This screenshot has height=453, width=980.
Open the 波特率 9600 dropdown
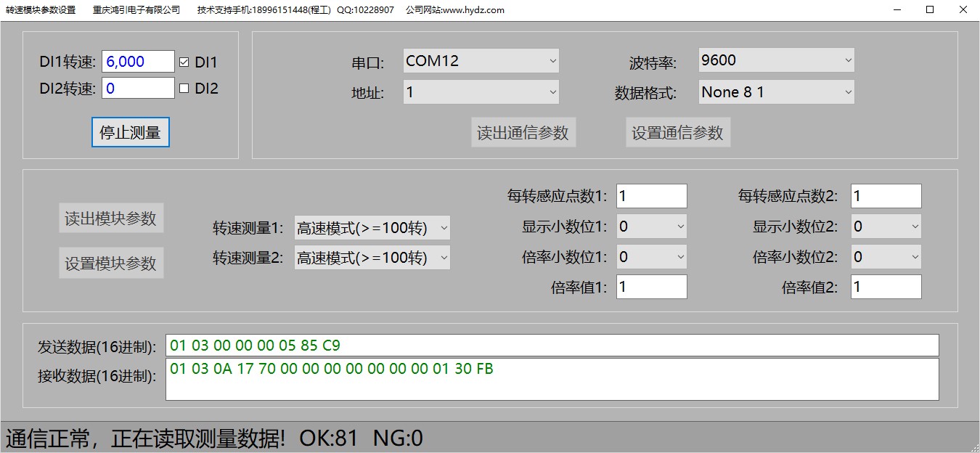[775, 61]
